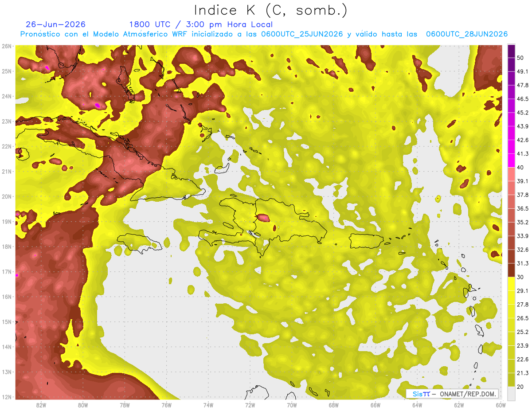
Task: Click the color scale label "30"
Action: (521, 277)
